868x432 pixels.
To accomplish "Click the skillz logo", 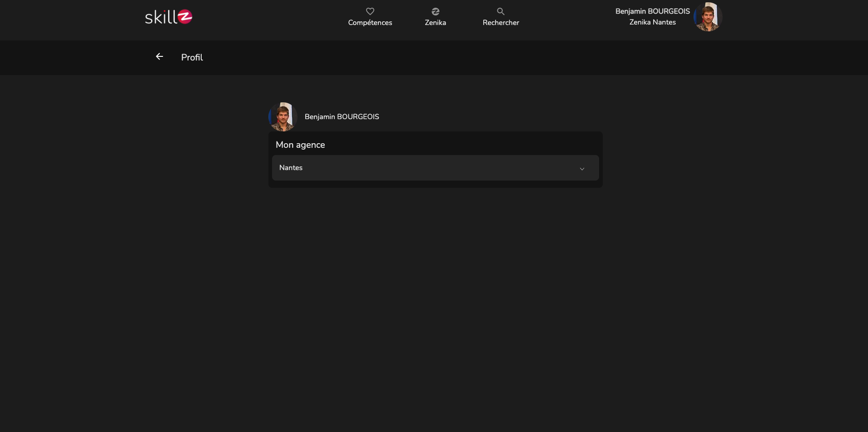I will [x=168, y=16].
